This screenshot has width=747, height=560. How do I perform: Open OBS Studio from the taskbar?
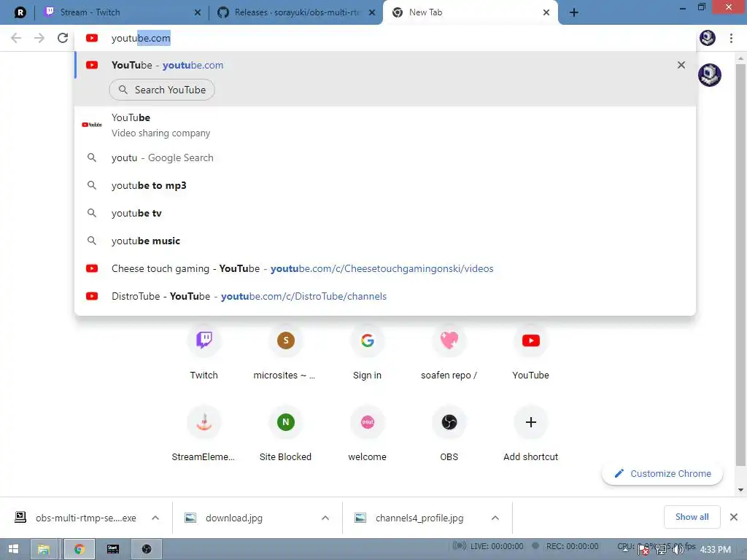147,549
